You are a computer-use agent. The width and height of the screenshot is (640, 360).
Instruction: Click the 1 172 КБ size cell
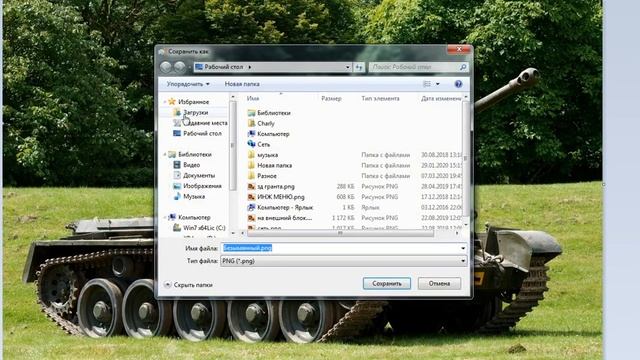click(x=343, y=218)
